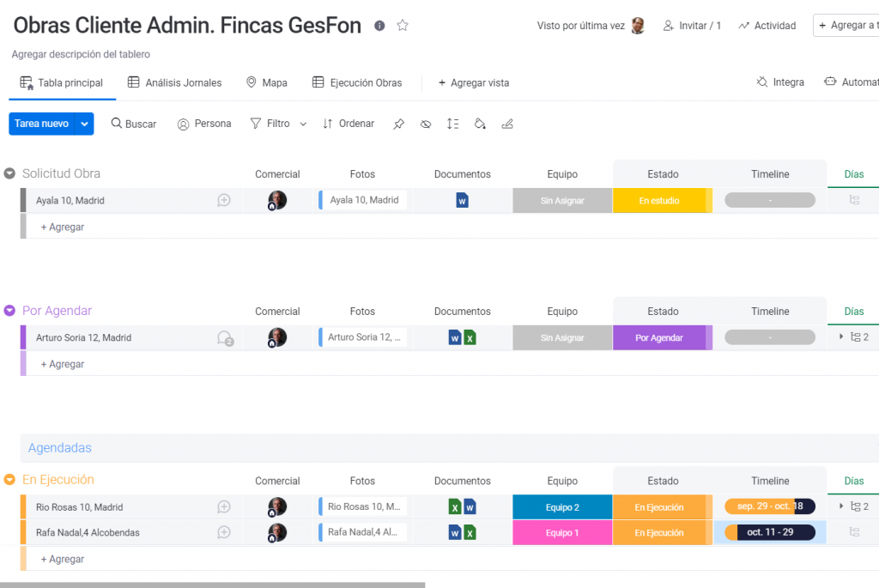879x588 pixels.
Task: Open Word document in Ayala 10 row
Action: [x=462, y=201]
